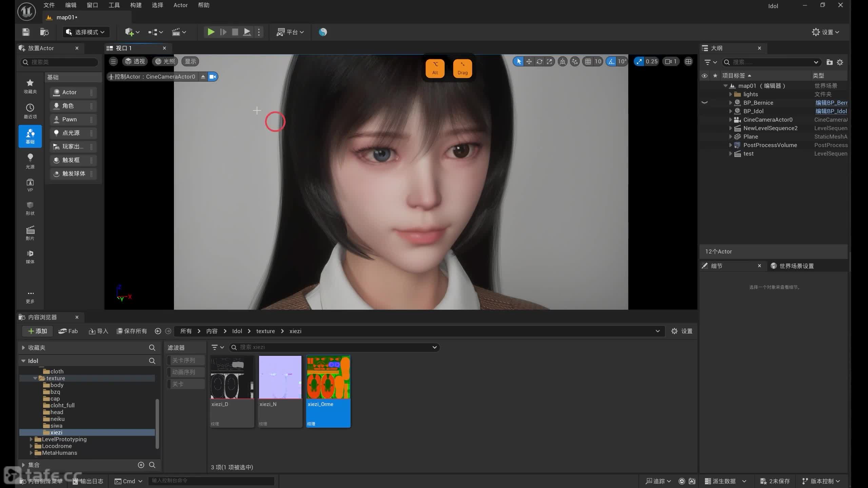Image resolution: width=868 pixels, height=488 pixels.
Task: Click the 添加 add button in content browser
Action: tap(37, 331)
